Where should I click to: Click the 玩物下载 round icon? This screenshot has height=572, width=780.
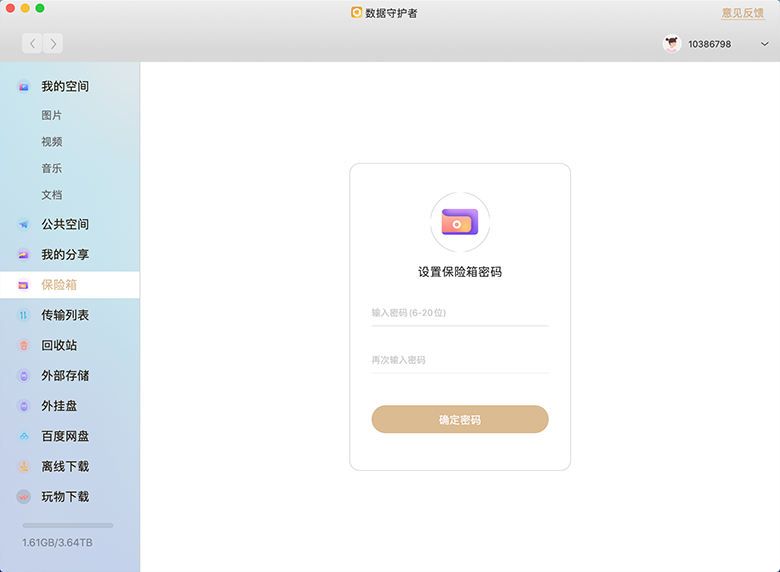pos(23,496)
